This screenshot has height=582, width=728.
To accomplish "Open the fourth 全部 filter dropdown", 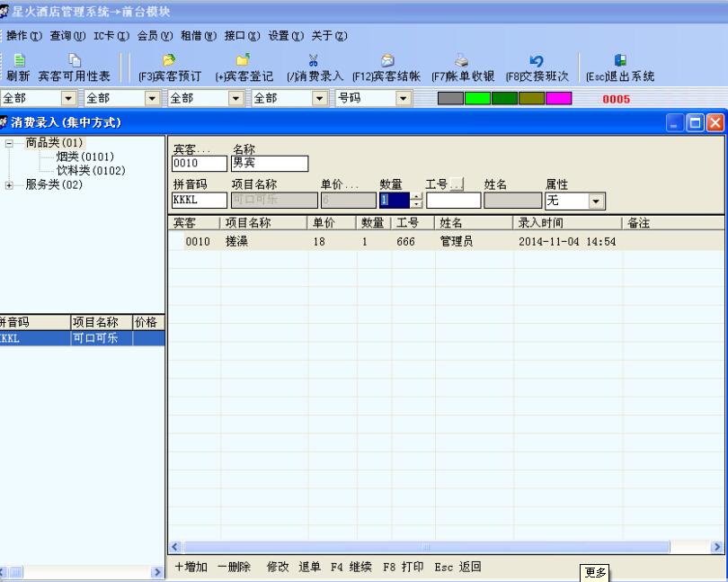I will (x=319, y=98).
